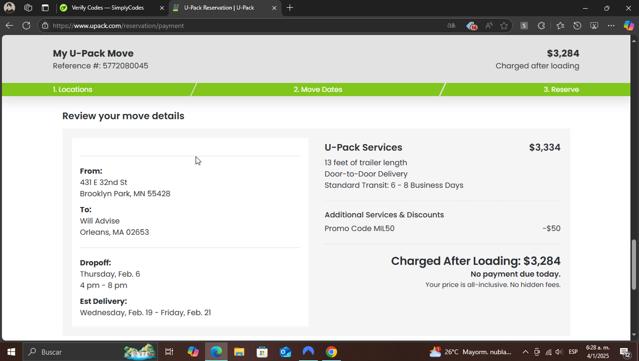This screenshot has height=361, width=639.
Task: Open the favorites list icon
Action: coord(560,26)
